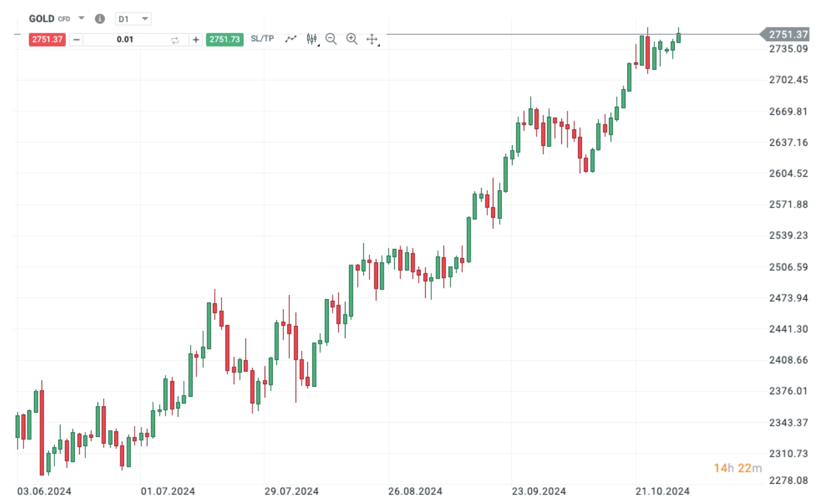Increase trade volume with plus stepper
Screen dimensions: 823x504
[196, 39]
